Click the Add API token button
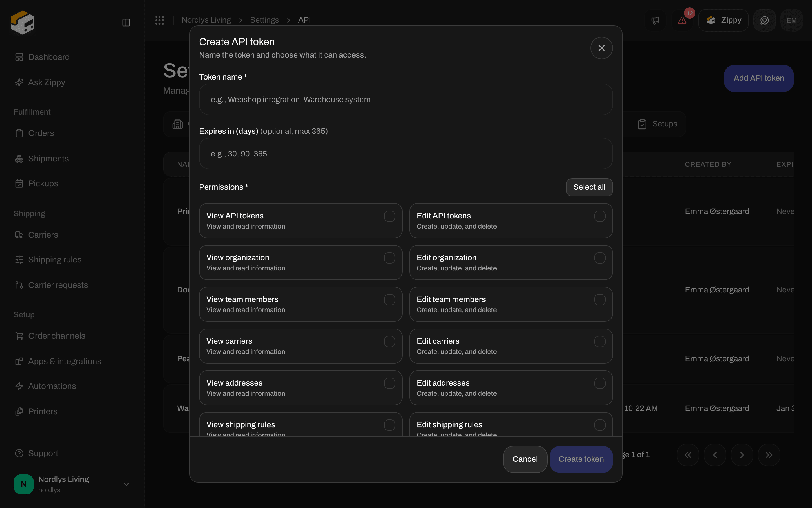The image size is (812, 508). point(759,78)
